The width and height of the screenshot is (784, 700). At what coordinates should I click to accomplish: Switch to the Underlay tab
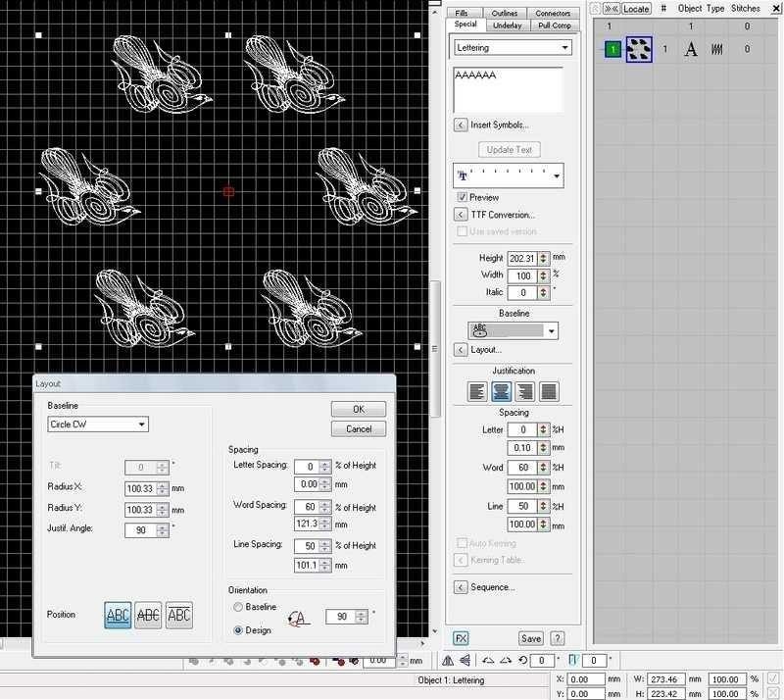[x=507, y=25]
